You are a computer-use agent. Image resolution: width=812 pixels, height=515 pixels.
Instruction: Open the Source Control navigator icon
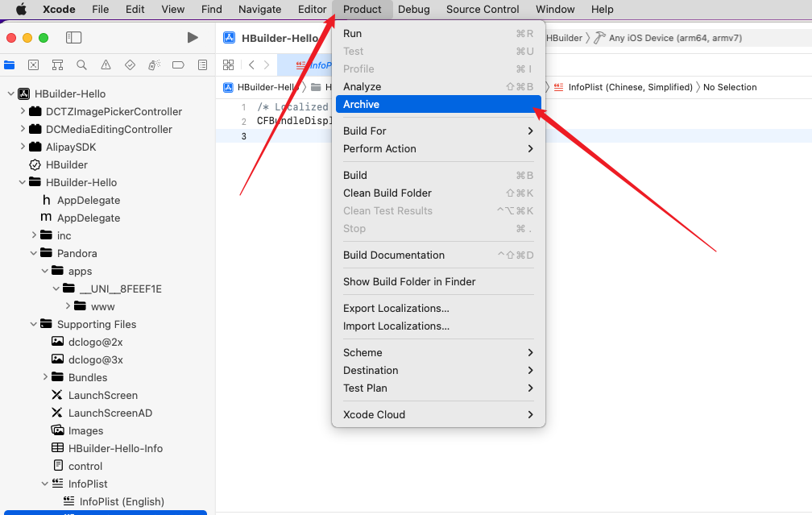pyautogui.click(x=34, y=65)
